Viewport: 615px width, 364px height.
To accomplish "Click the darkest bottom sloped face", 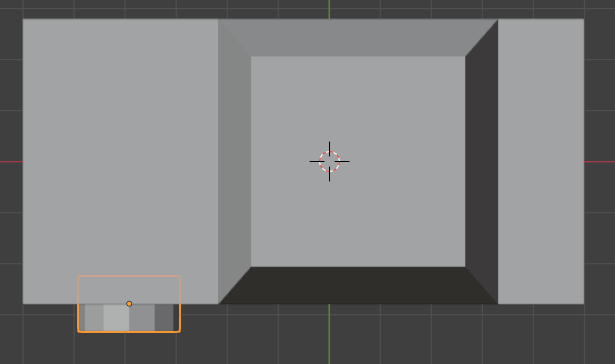I will [x=358, y=286].
